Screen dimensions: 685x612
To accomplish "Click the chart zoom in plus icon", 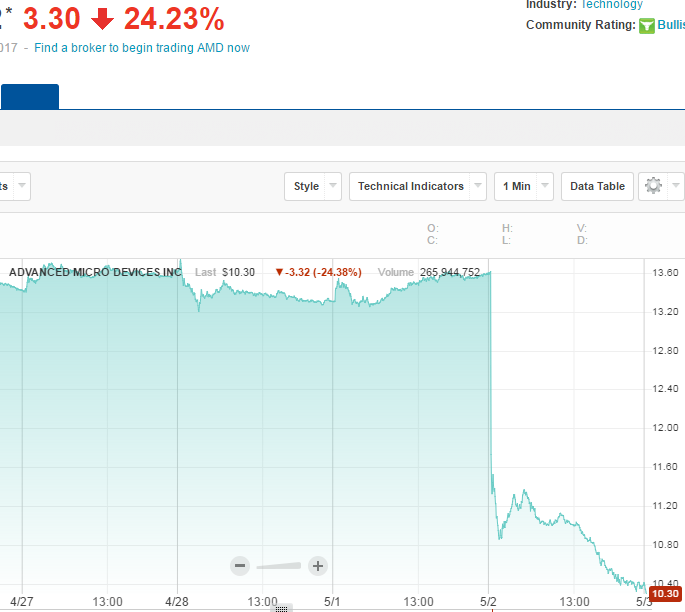I will tap(318, 566).
